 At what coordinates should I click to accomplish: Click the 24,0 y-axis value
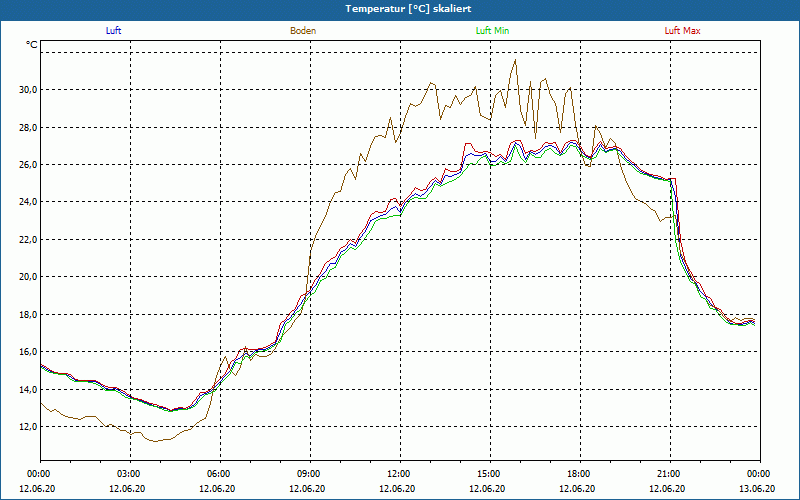pos(29,202)
